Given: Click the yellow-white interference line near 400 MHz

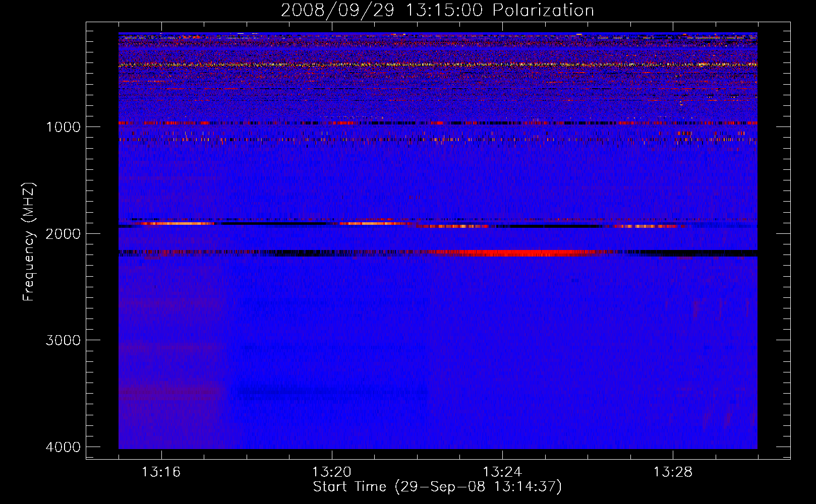Looking at the screenshot, I should click(438, 65).
